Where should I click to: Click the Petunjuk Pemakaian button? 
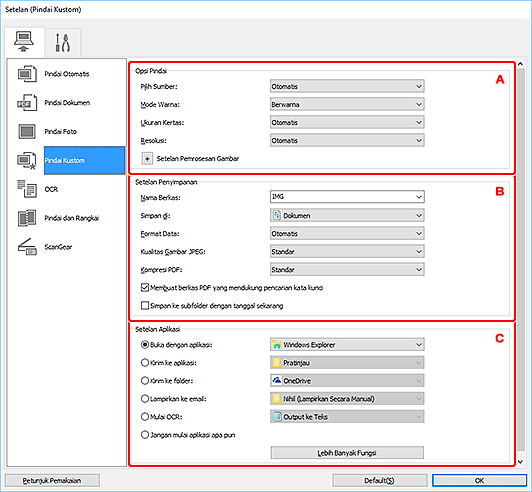coord(52,480)
